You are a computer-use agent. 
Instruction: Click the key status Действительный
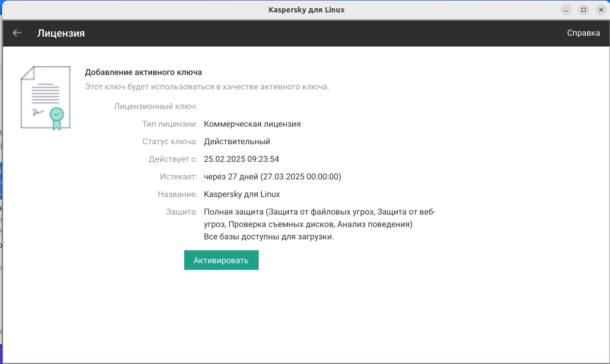coord(237,142)
